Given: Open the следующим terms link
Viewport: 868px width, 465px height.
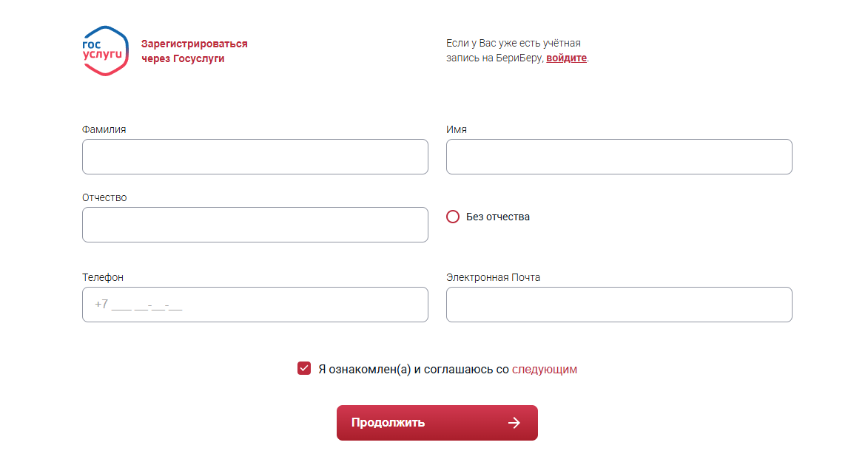Looking at the screenshot, I should point(544,369).
